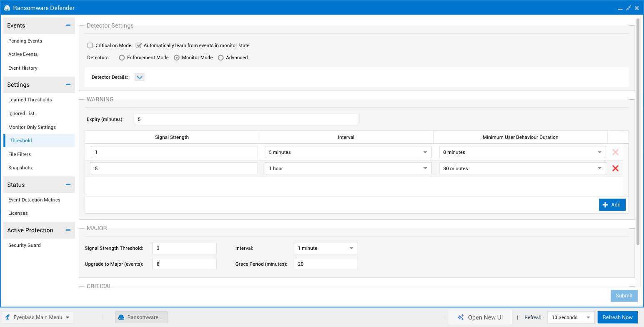644x327 pixels.
Task: Go to Ignored List settings
Action: pyautogui.click(x=21, y=113)
